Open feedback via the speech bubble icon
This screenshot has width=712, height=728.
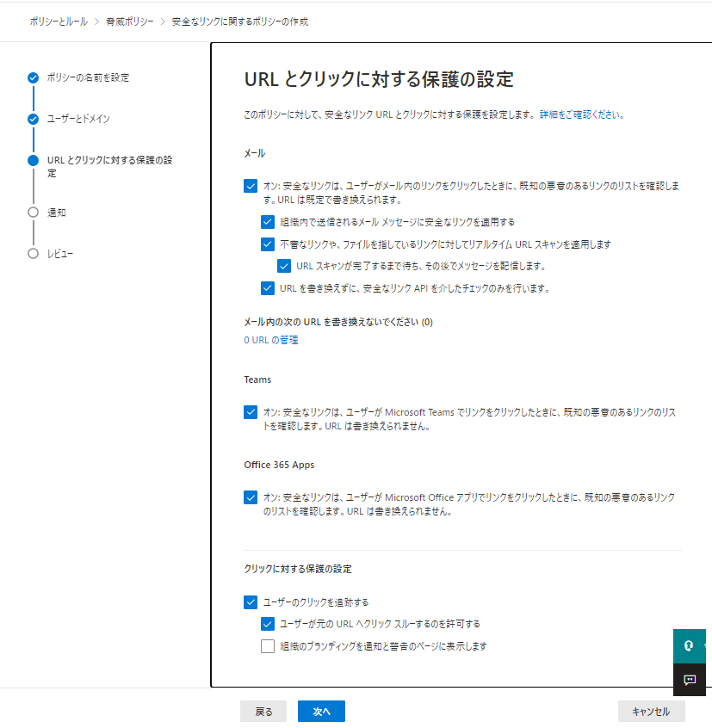(689, 680)
